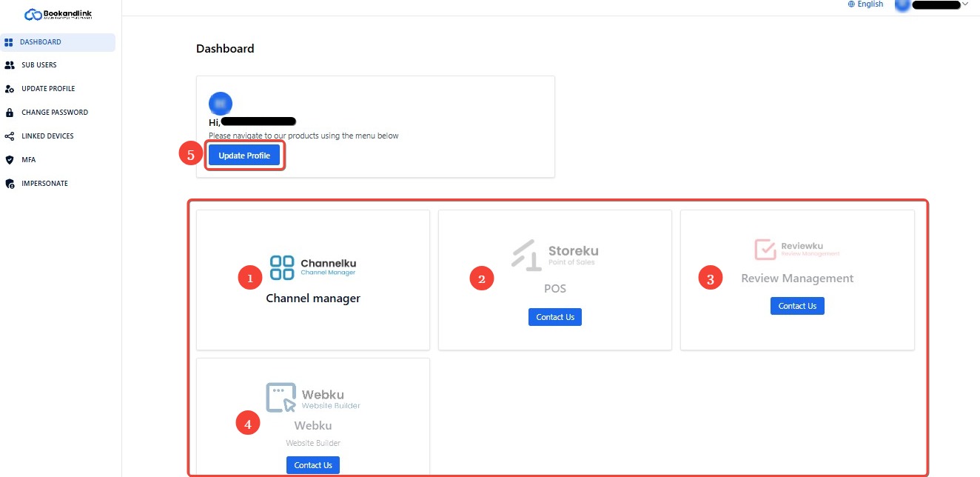Click the 'POS' label

tap(555, 288)
